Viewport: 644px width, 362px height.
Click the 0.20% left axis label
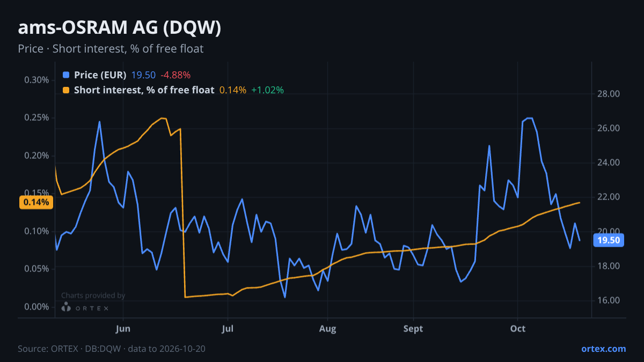36,156
